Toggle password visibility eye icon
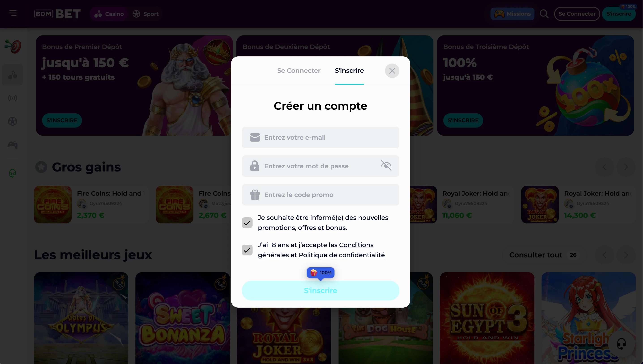643x364 pixels. tap(386, 165)
